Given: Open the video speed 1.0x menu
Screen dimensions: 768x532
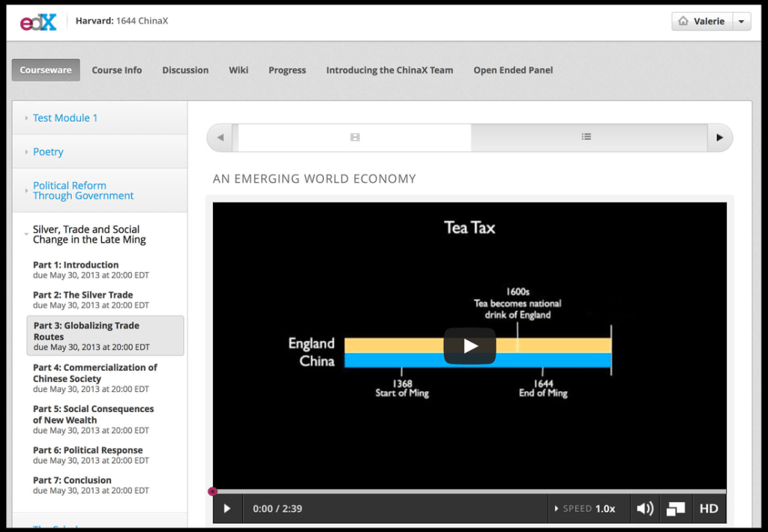Looking at the screenshot, I should pyautogui.click(x=589, y=509).
